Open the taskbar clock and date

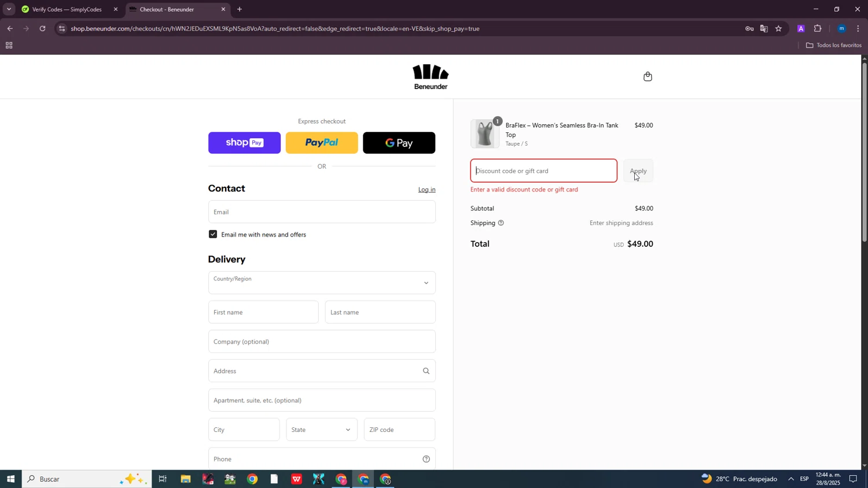point(828,479)
